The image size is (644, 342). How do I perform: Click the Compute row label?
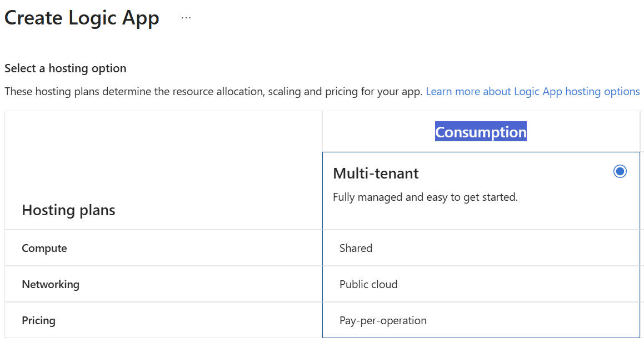coord(44,248)
